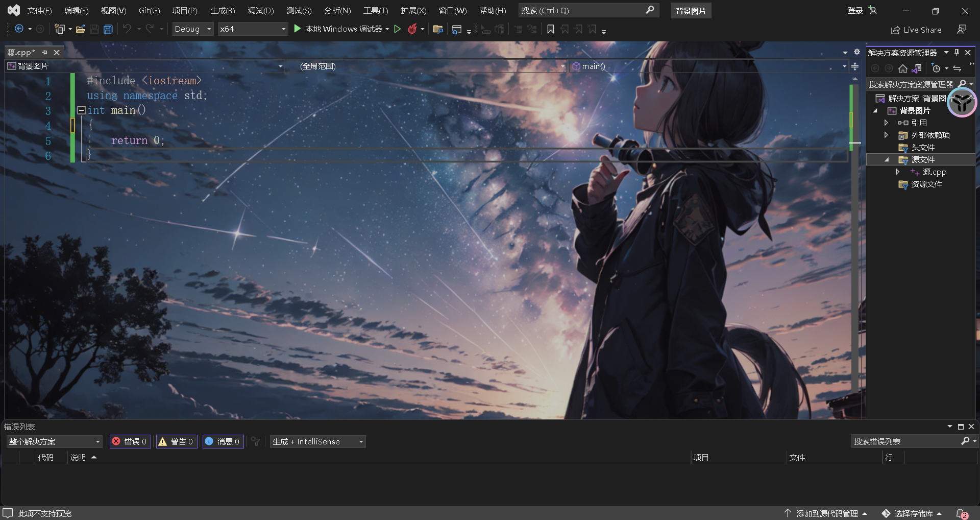
Task: Open the 文件(F) menu
Action: 39,10
